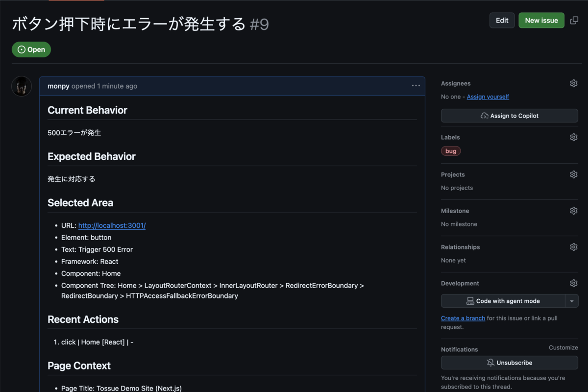Viewport: 588px width, 392px height.
Task: Click the Assign yourself link
Action: (x=488, y=97)
